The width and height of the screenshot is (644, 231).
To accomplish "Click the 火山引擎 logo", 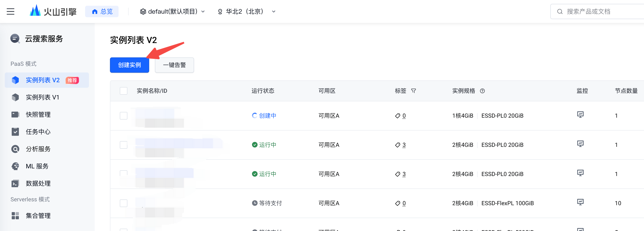I will tap(53, 11).
